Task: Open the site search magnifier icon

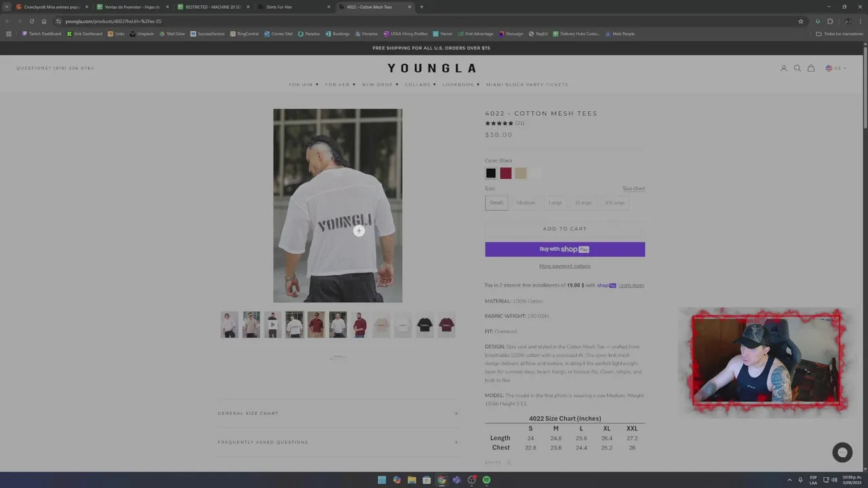Action: pos(797,68)
